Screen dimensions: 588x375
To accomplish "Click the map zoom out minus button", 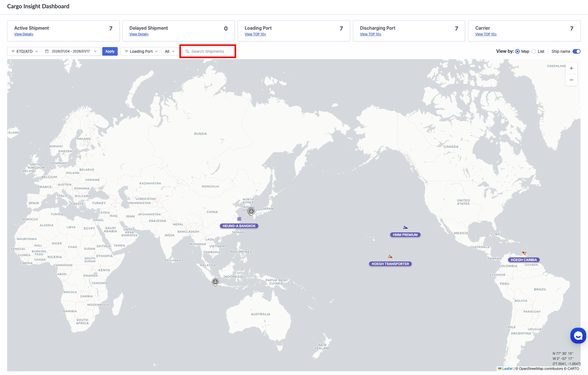I will 571,80.
